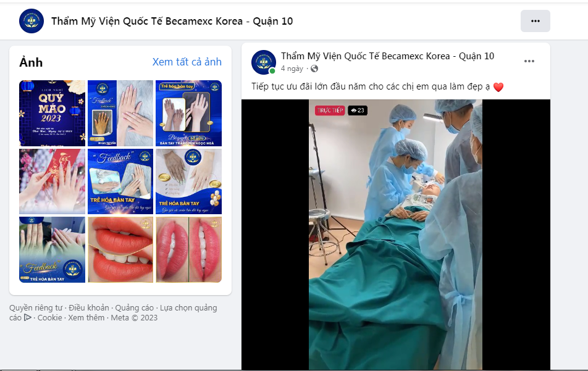Open the red envelope hands photo

click(x=52, y=181)
